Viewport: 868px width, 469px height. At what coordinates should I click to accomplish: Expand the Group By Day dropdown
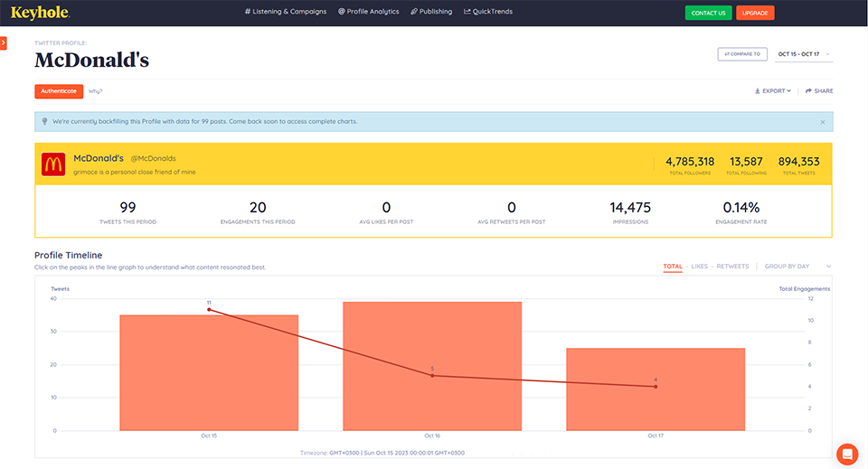pos(797,266)
